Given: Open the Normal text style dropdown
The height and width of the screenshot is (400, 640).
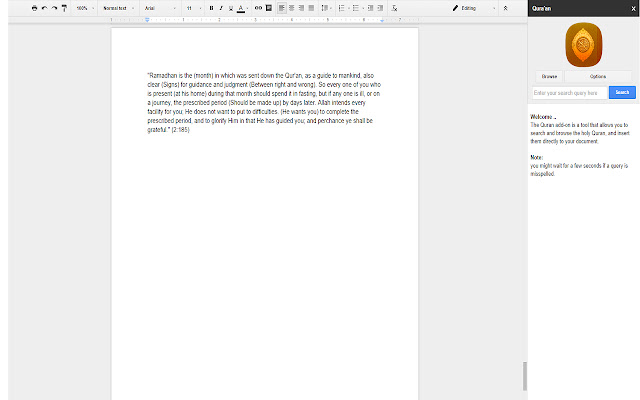Looking at the screenshot, I should click(x=118, y=8).
